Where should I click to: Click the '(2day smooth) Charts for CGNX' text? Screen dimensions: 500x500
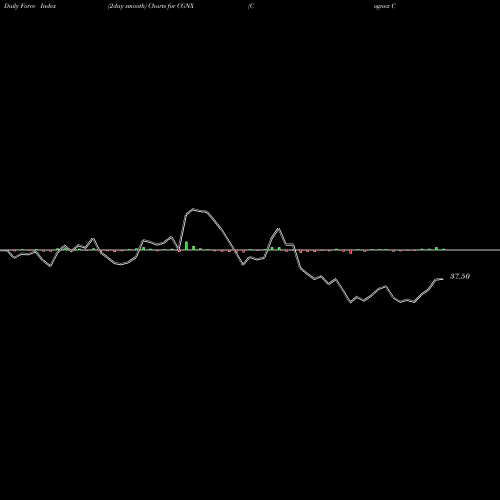151,6
